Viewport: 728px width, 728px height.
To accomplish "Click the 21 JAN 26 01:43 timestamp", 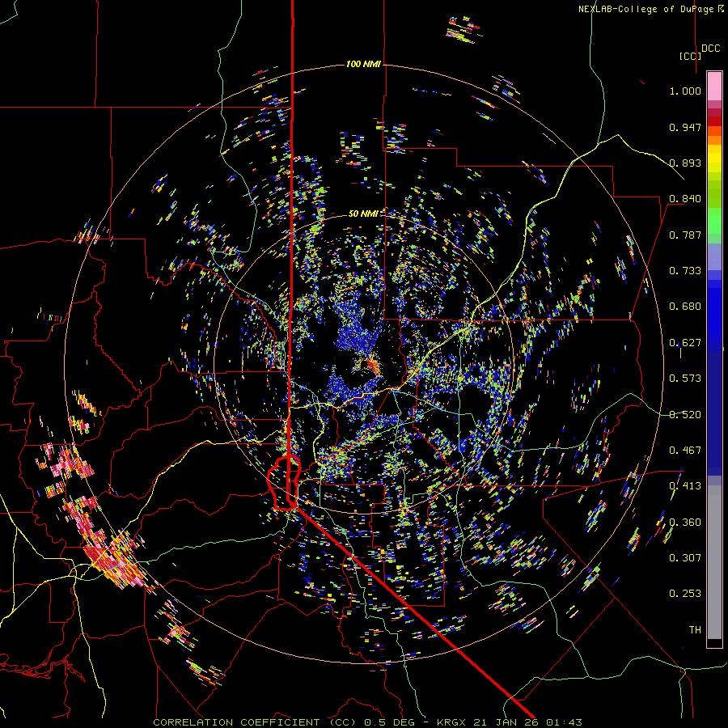I will point(527,722).
